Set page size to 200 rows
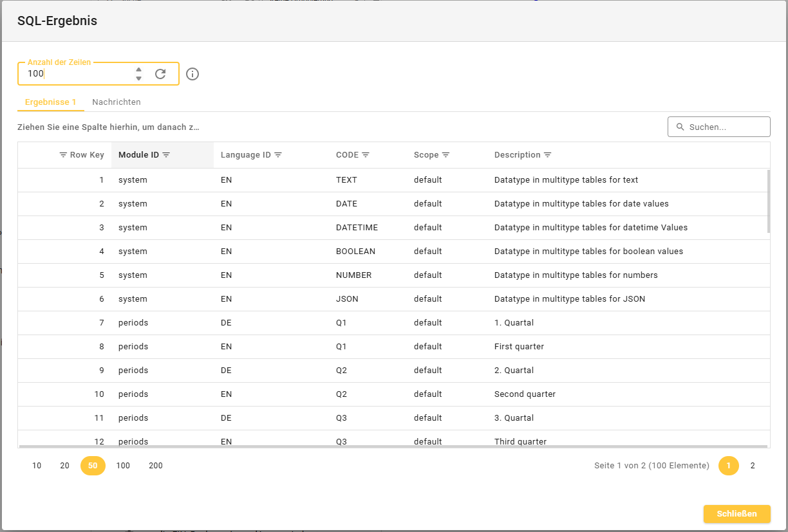The width and height of the screenshot is (788, 532). pos(156,466)
